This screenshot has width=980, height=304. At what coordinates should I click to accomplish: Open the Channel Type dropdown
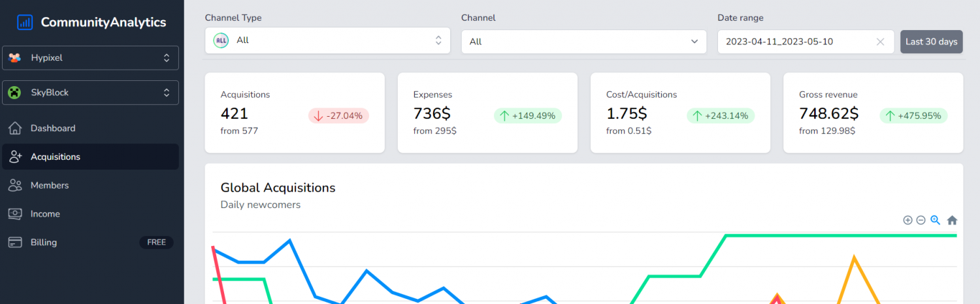click(x=327, y=40)
